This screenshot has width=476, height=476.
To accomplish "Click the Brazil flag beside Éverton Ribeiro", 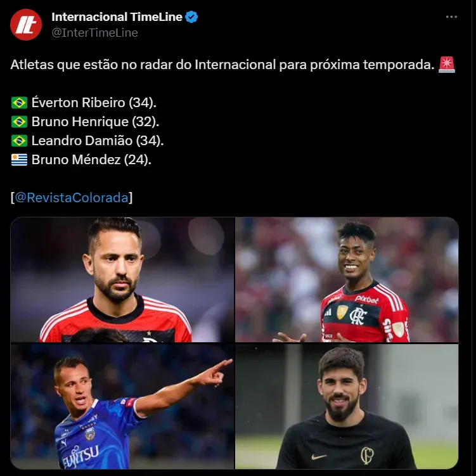I will click(x=20, y=103).
